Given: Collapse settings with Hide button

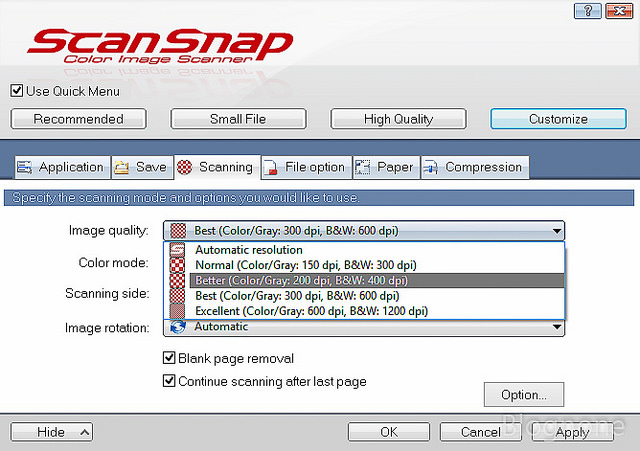Looking at the screenshot, I should click(x=52, y=432).
